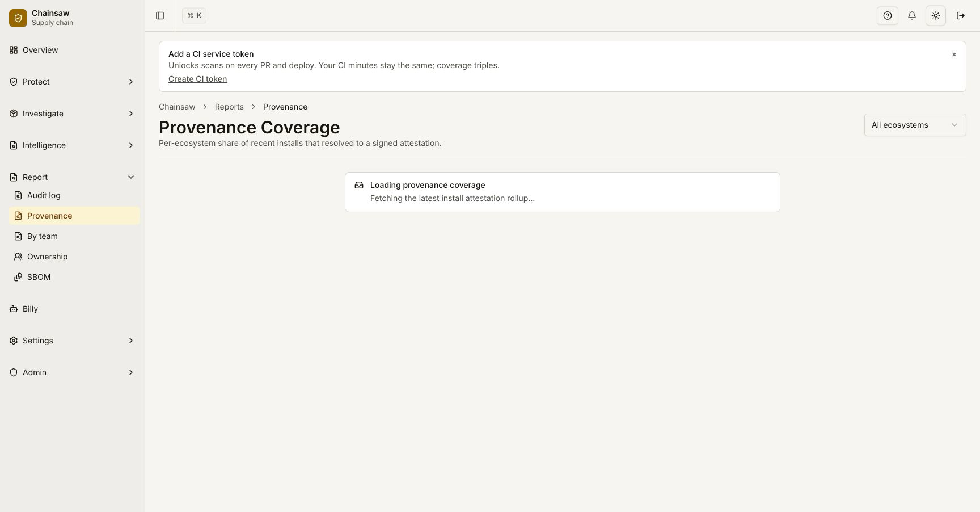Screen dimensions: 980x512
Task: Open the Provenance report menu item
Action: tap(74, 216)
